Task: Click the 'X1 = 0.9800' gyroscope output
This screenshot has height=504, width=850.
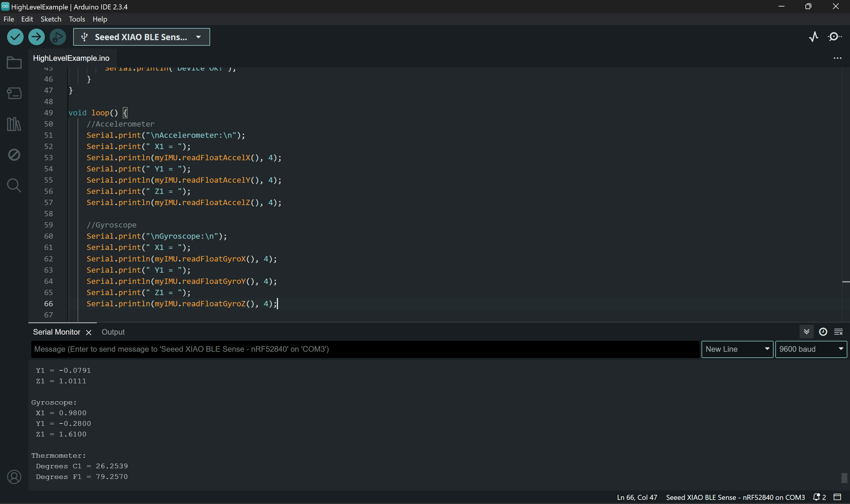Action: pos(61,413)
